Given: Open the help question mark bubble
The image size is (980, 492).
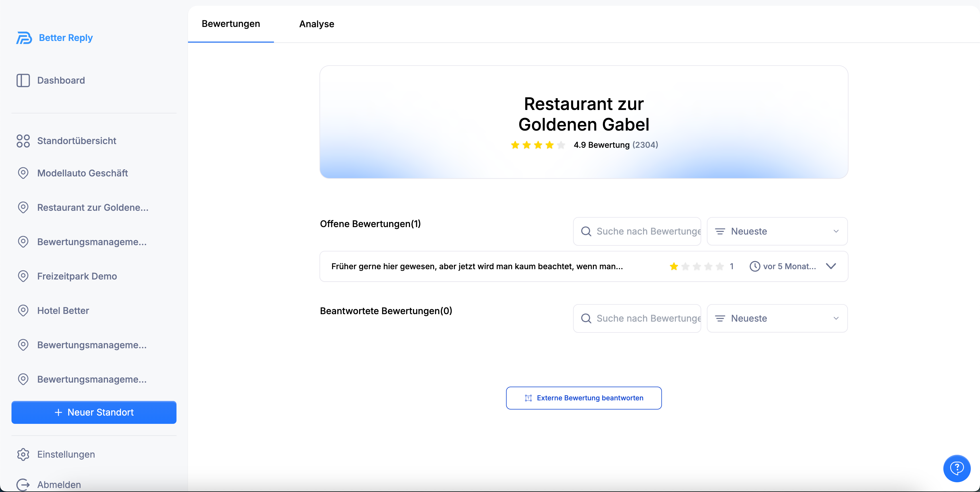Looking at the screenshot, I should click(957, 468).
